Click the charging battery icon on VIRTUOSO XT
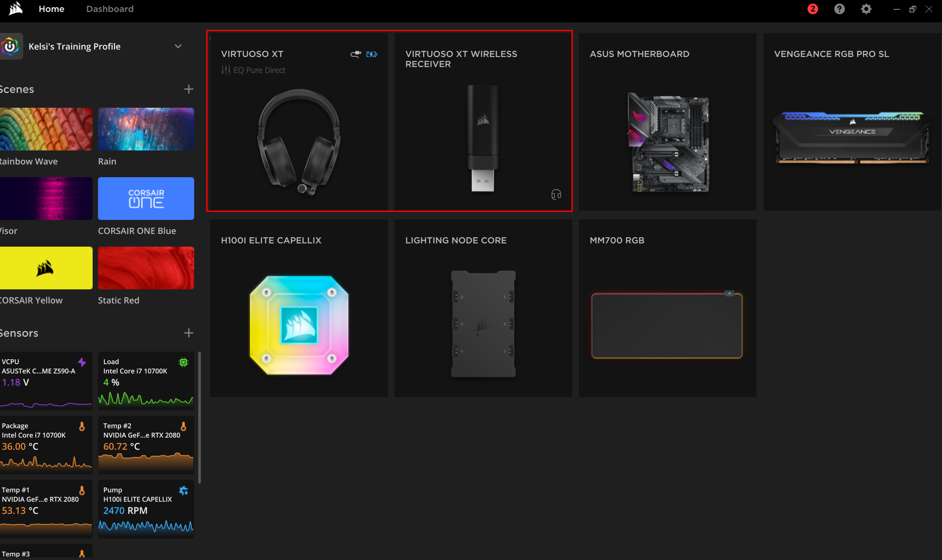Viewport: 942px width, 560px height. click(371, 54)
